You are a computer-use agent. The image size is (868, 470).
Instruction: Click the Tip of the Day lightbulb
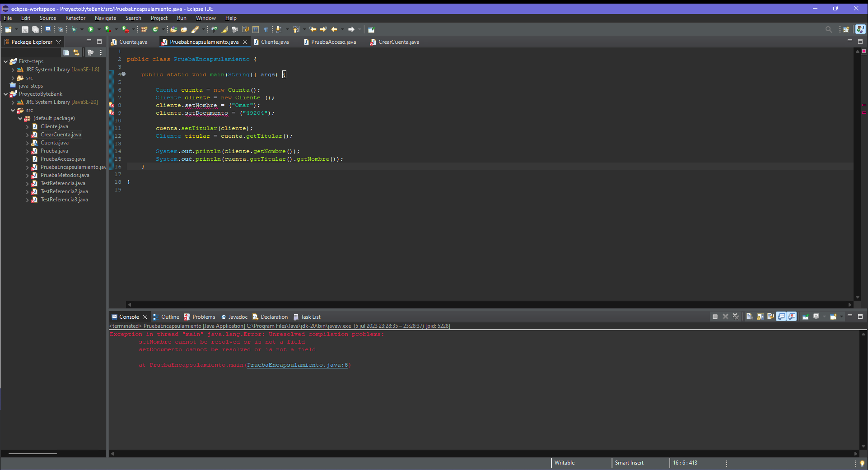[862, 463]
